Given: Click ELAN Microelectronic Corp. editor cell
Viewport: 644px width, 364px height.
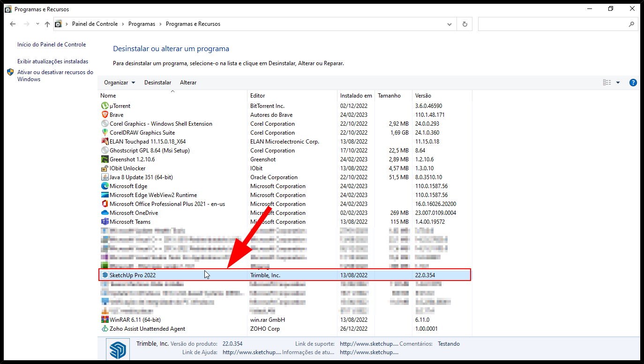Looking at the screenshot, I should tap(285, 142).
